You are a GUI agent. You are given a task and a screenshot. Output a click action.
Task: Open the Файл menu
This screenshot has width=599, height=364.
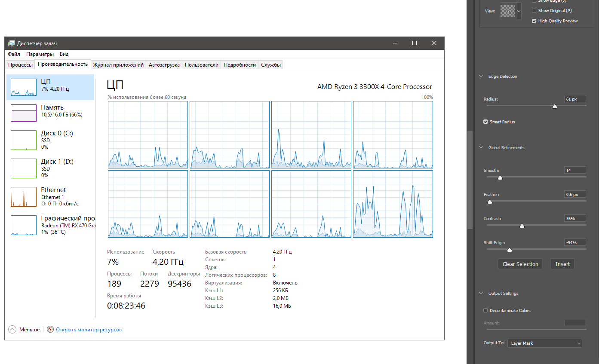click(x=14, y=54)
